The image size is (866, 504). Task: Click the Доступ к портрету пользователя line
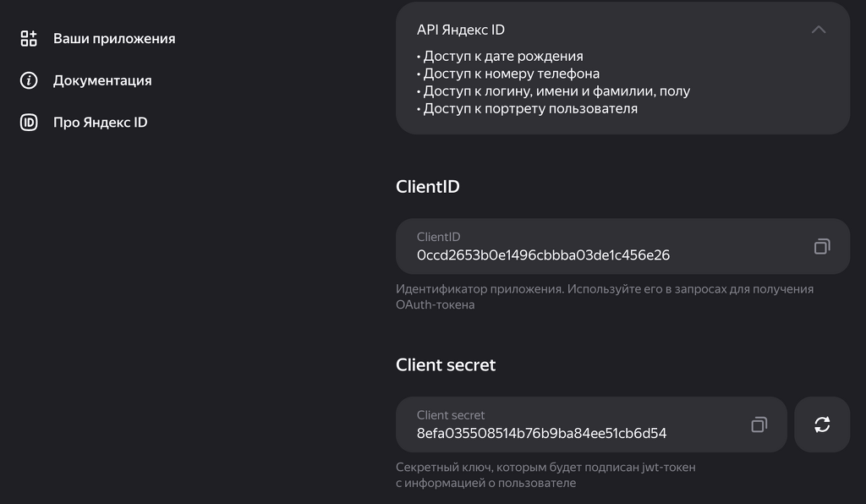pyautogui.click(x=529, y=109)
